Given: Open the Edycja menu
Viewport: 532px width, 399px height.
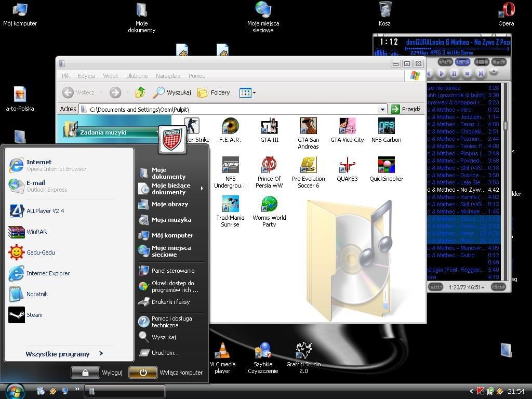Looking at the screenshot, I should tap(86, 76).
